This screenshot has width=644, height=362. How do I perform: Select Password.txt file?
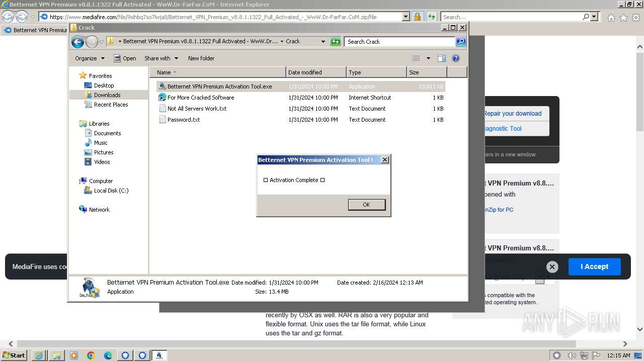pyautogui.click(x=301, y=120)
